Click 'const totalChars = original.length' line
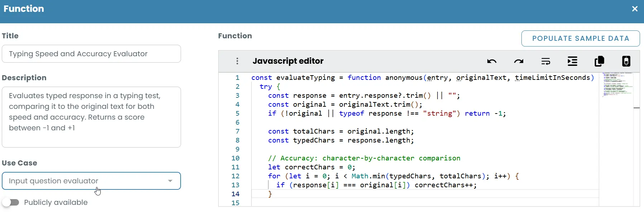 (x=341, y=131)
